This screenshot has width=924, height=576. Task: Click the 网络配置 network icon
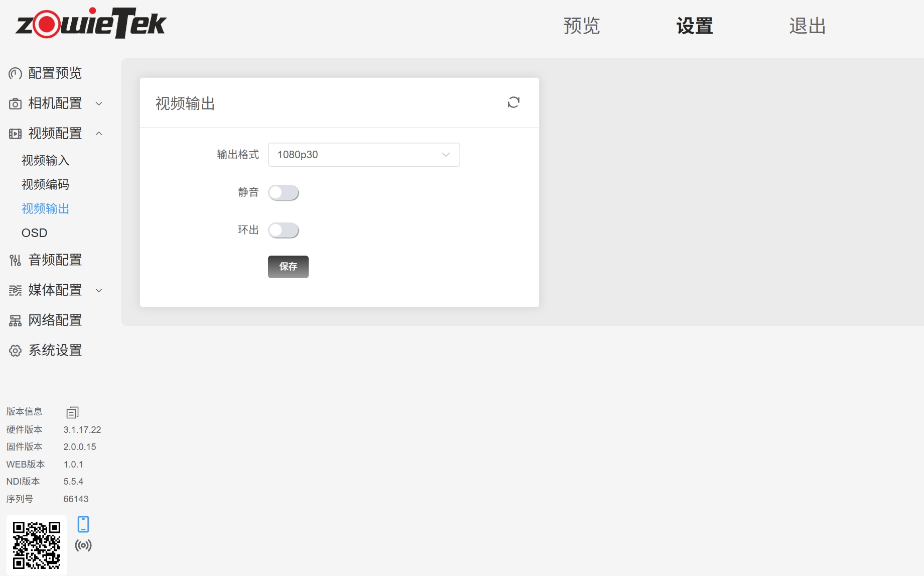[15, 320]
